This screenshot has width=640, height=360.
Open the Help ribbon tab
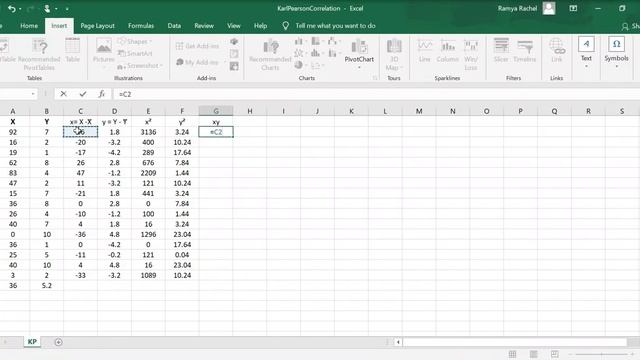260,26
